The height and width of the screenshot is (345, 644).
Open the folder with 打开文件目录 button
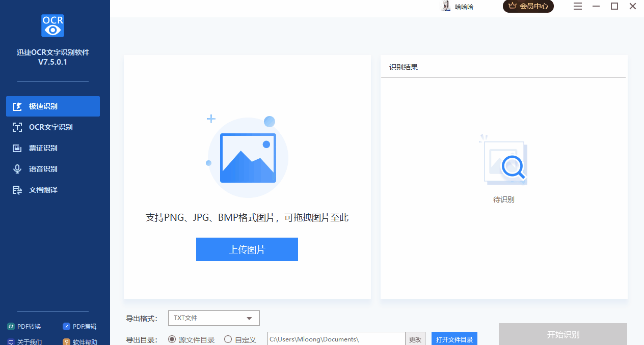coord(454,338)
